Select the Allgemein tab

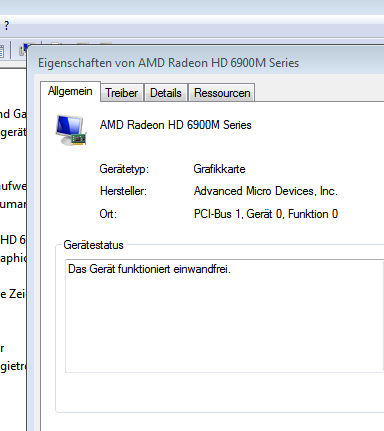70,91
